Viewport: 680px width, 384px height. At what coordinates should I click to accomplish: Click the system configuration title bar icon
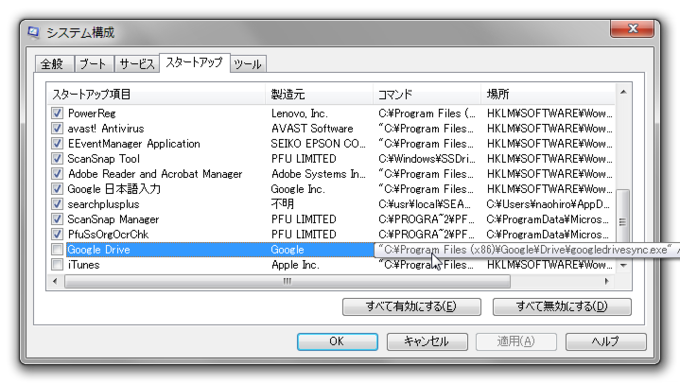33,33
